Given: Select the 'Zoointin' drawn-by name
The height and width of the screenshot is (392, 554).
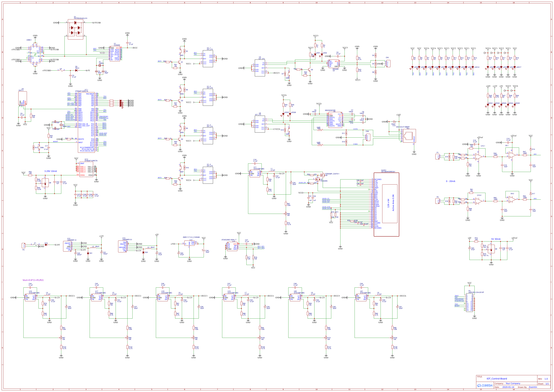Looking at the screenshot, I should pyautogui.click(x=533, y=387).
